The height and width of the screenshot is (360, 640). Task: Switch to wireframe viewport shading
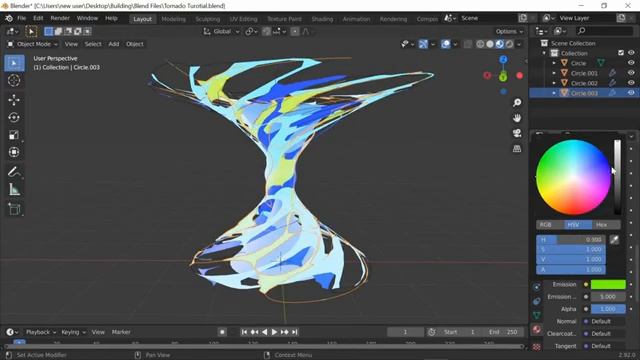tap(480, 44)
